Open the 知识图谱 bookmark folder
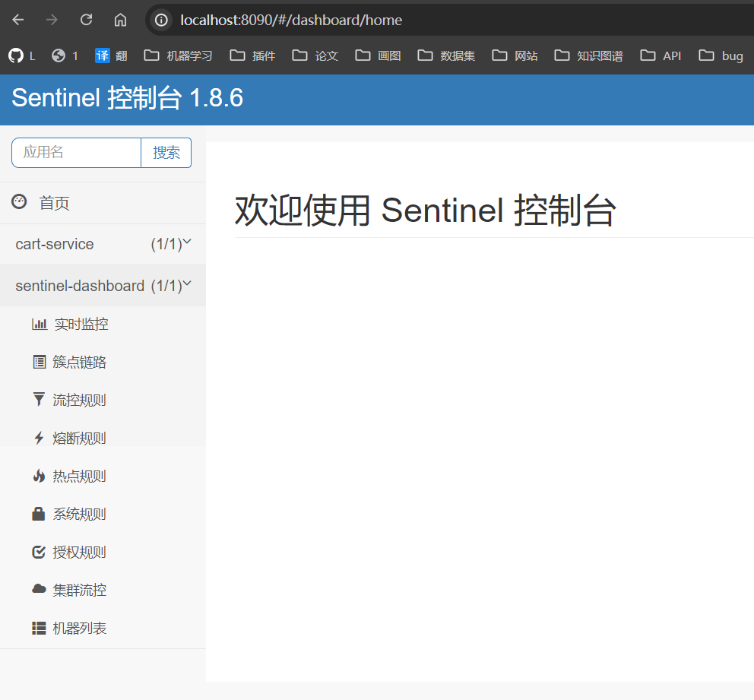 (588, 55)
